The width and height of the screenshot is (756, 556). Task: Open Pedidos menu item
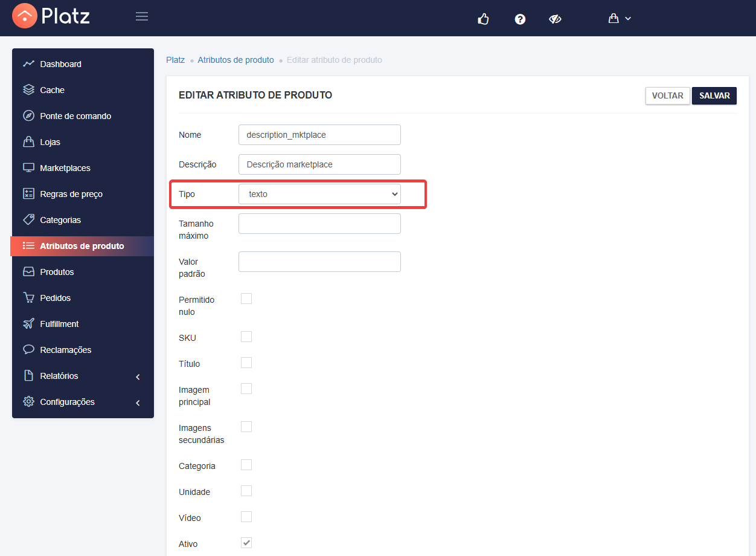[x=83, y=298]
